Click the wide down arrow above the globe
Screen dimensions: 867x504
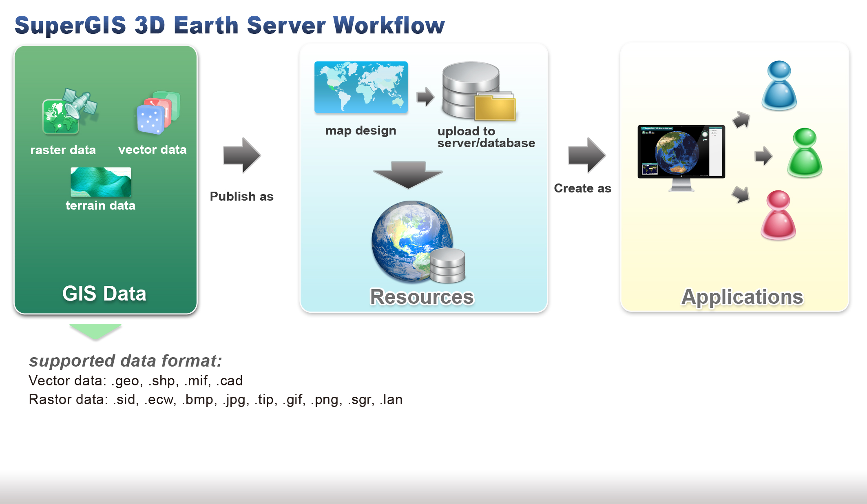coord(408,175)
